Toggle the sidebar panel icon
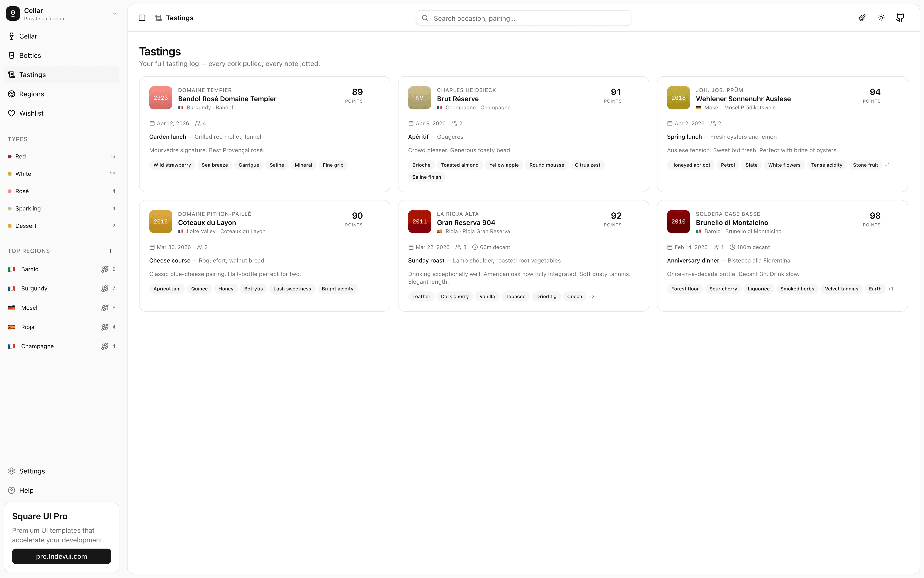Image resolution: width=924 pixels, height=578 pixels. [x=142, y=18]
